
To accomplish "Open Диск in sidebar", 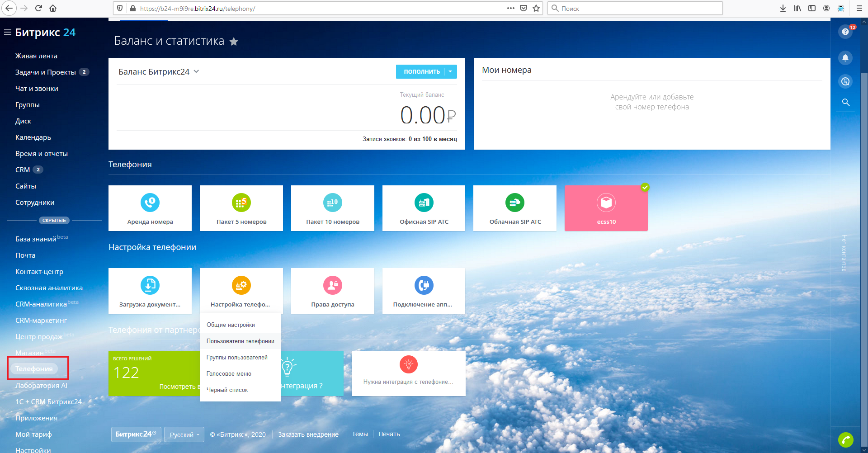I will pyautogui.click(x=23, y=121).
